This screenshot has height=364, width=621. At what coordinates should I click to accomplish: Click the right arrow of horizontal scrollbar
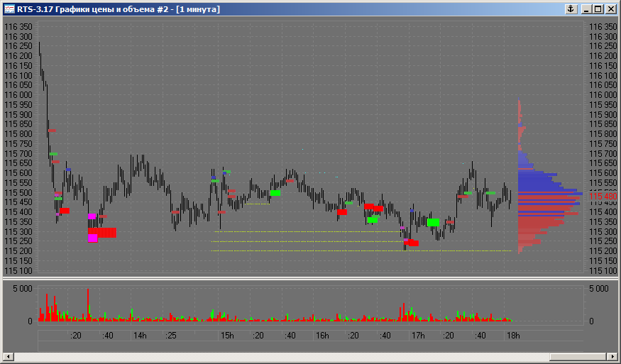612,356
